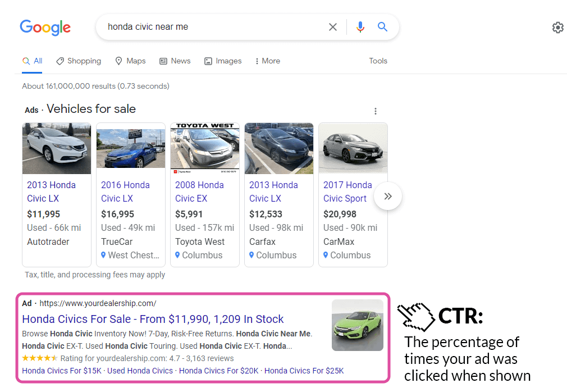Click the $20,998 price

coord(340,214)
